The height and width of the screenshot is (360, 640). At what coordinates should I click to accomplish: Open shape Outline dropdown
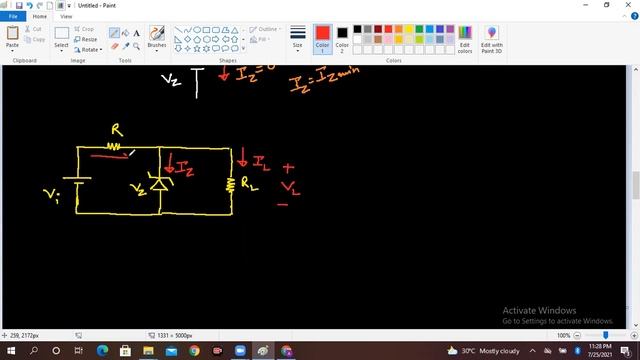click(x=265, y=29)
